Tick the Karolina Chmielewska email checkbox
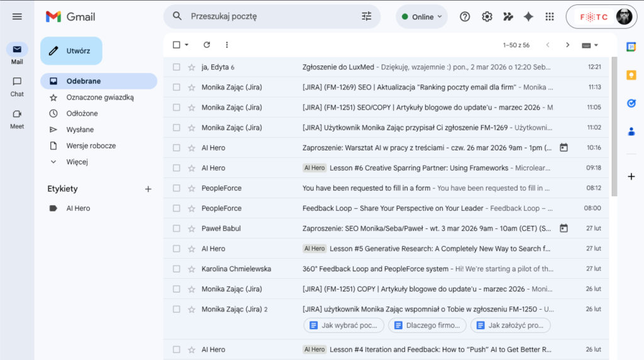 pos(177,269)
